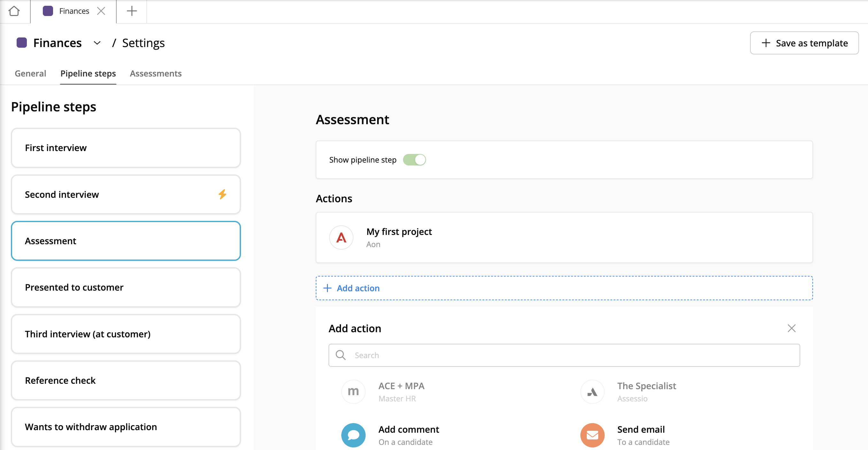Select the Master HR ACE + MPA icon

pyautogui.click(x=353, y=391)
